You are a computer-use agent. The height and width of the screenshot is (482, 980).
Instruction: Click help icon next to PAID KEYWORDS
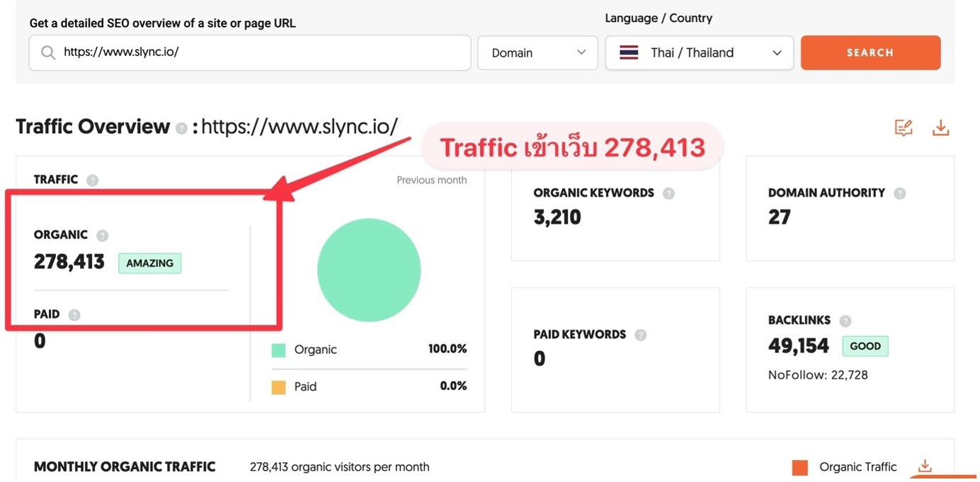pyautogui.click(x=641, y=335)
